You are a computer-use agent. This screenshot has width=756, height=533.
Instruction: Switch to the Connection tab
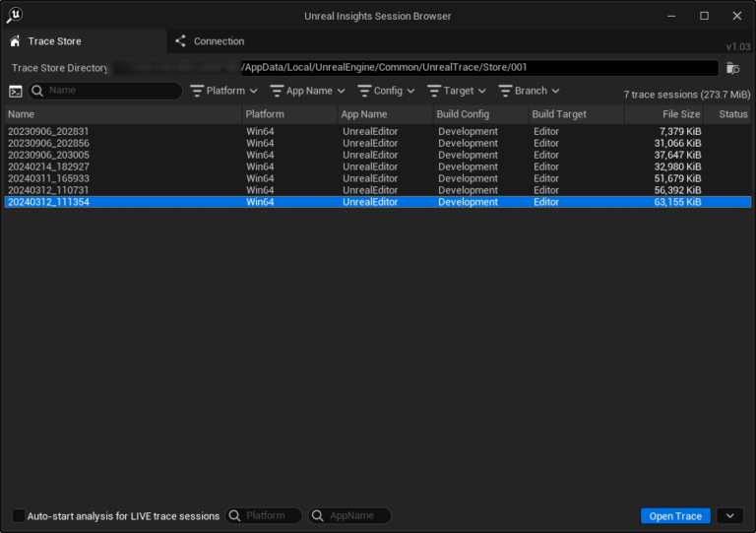click(218, 41)
